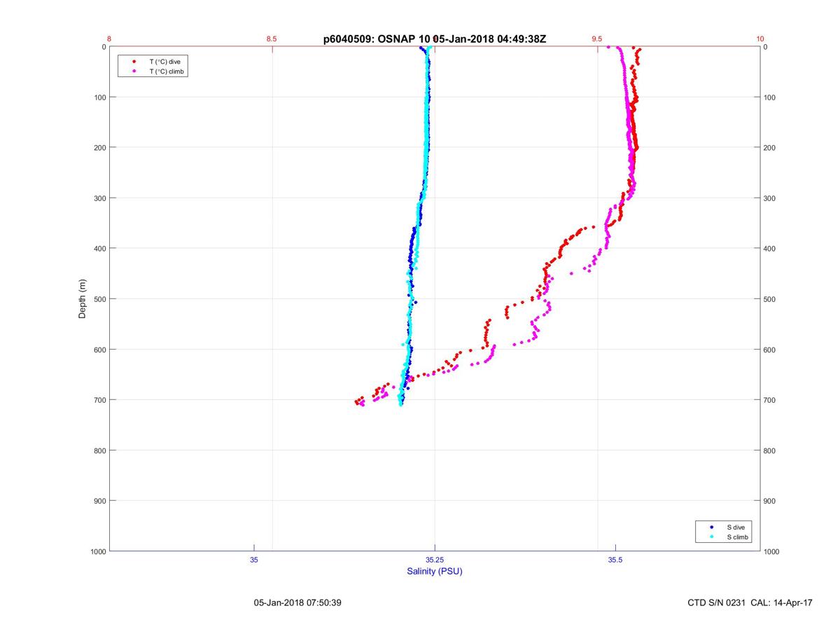The height and width of the screenshot is (620, 840).
Task: Click the left-axis 500 depth tick label
Action: click(99, 299)
